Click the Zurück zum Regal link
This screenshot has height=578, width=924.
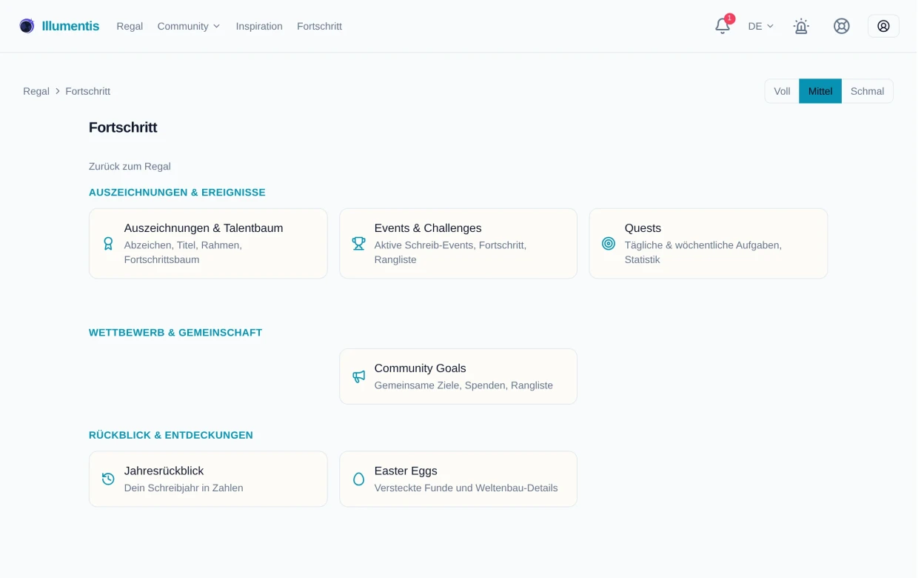pos(130,166)
